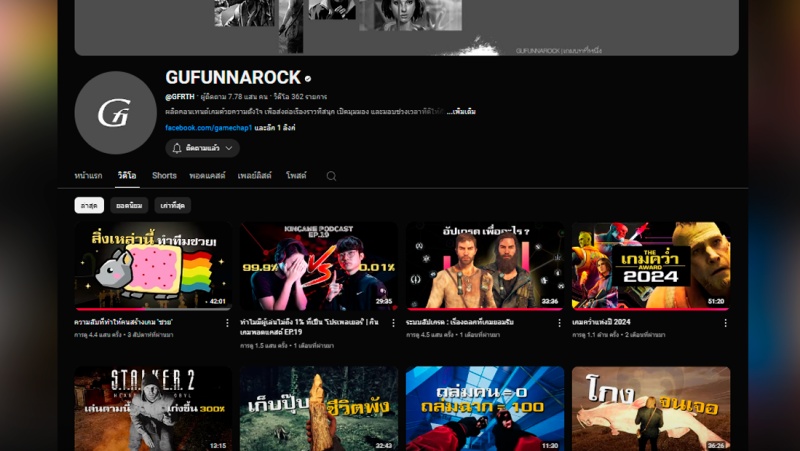
Task: Switch to the Shorts tab
Action: 164,176
